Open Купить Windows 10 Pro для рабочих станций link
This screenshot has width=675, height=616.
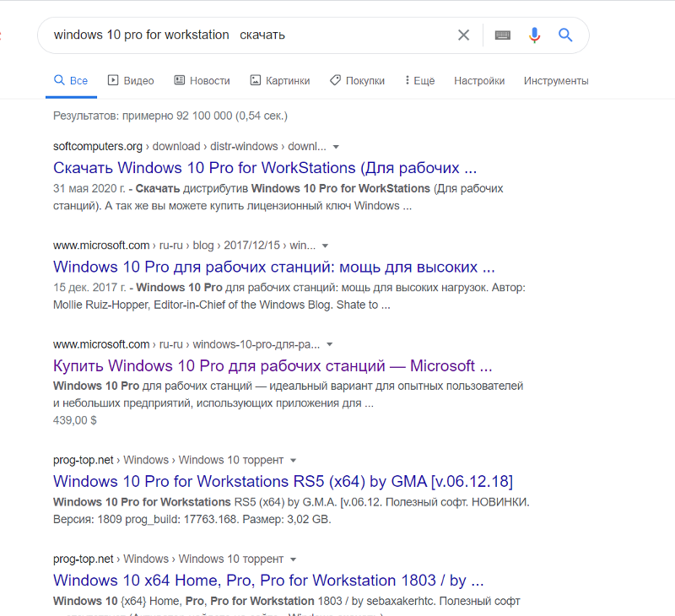coord(273,366)
